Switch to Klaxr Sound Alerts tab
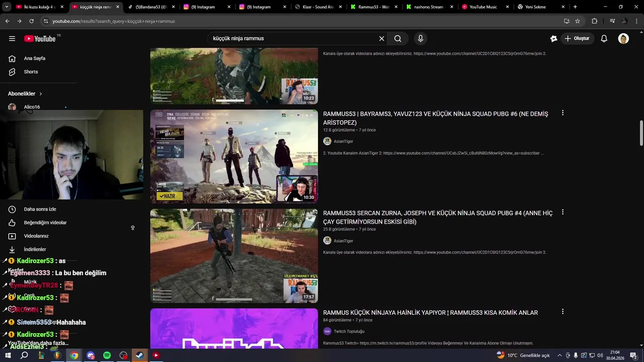 317,7
